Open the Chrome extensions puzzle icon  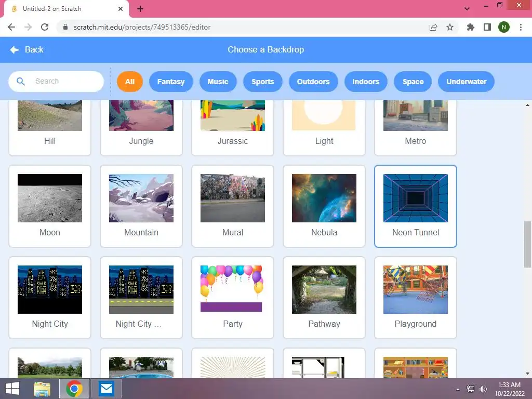pos(470,27)
